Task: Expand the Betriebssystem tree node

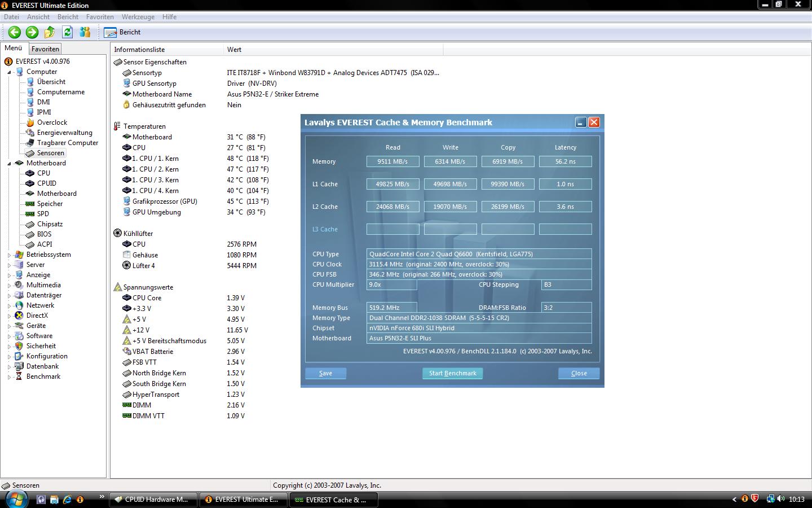Action: point(9,255)
